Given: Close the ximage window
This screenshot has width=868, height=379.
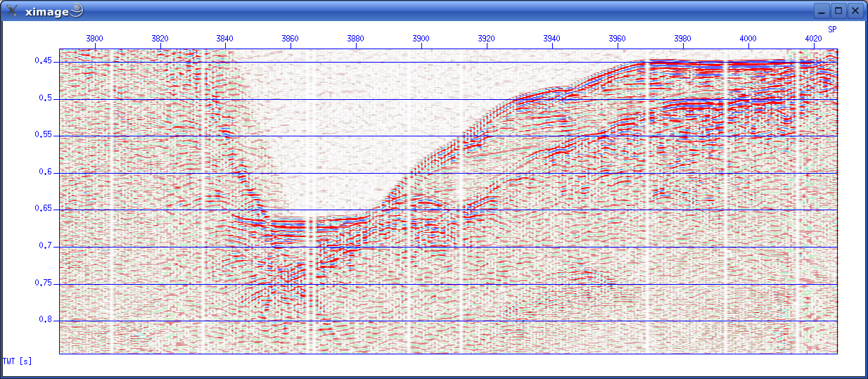Looking at the screenshot, I should pyautogui.click(x=855, y=11).
